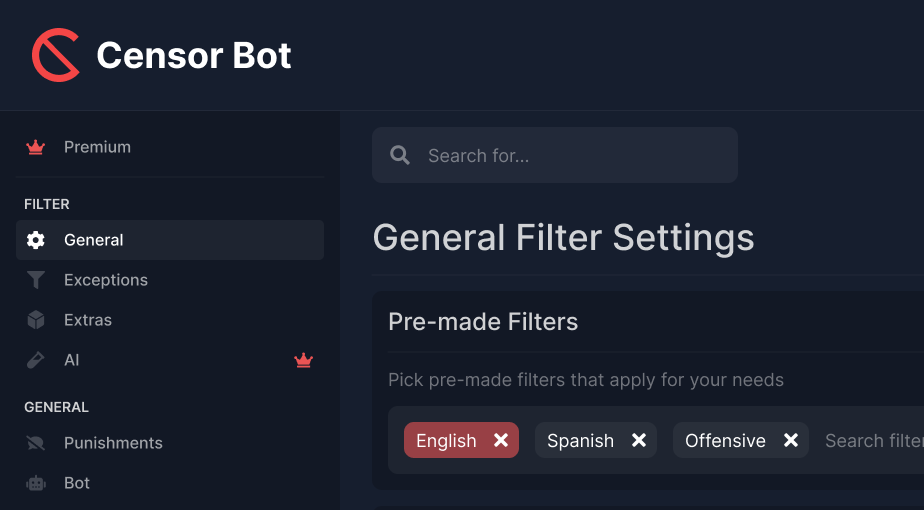Click the search magnifying glass icon
The height and width of the screenshot is (510, 924).
pyautogui.click(x=400, y=155)
